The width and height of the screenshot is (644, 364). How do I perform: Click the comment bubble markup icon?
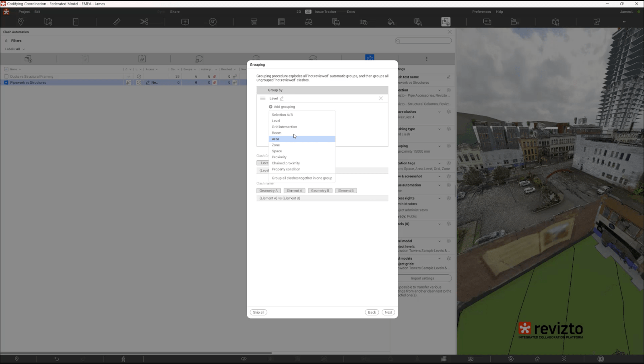[185, 22]
